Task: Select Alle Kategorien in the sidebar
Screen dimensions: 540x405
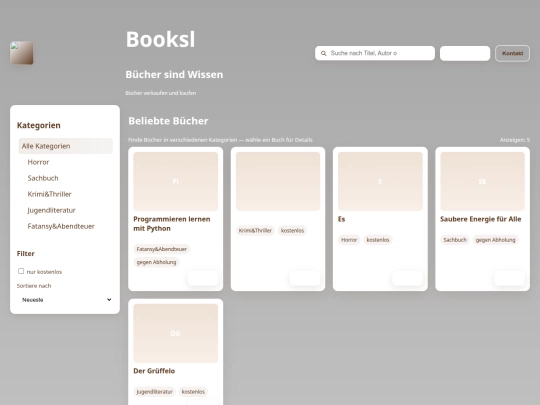Action: 65,146
